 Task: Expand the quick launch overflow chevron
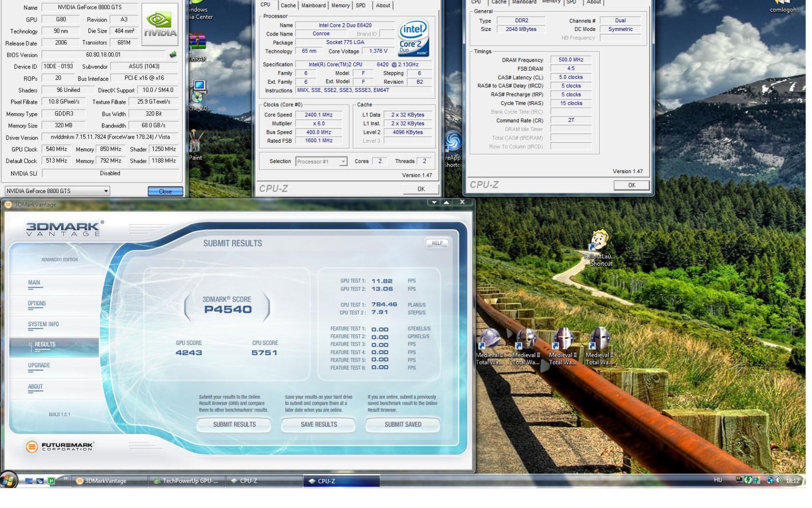pos(65,478)
